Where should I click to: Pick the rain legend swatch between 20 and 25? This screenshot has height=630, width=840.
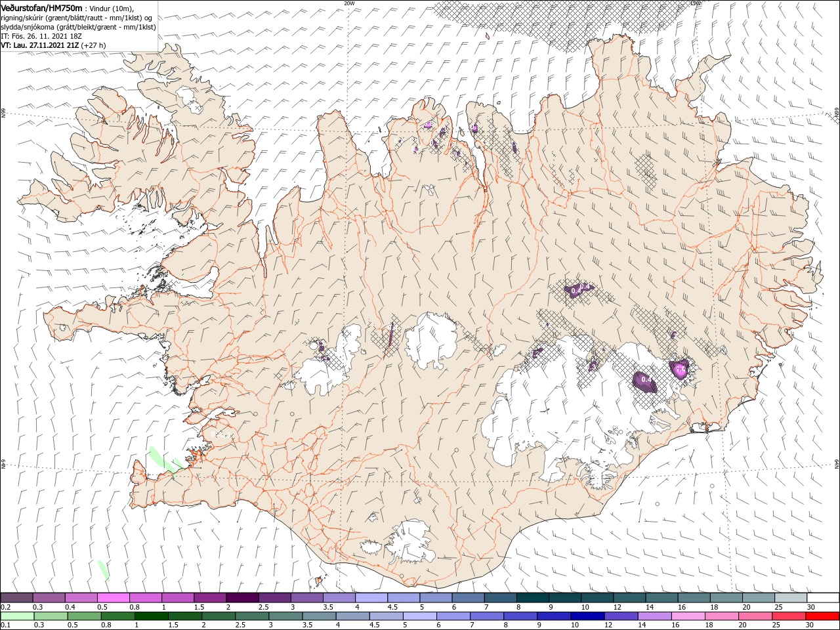(756, 616)
